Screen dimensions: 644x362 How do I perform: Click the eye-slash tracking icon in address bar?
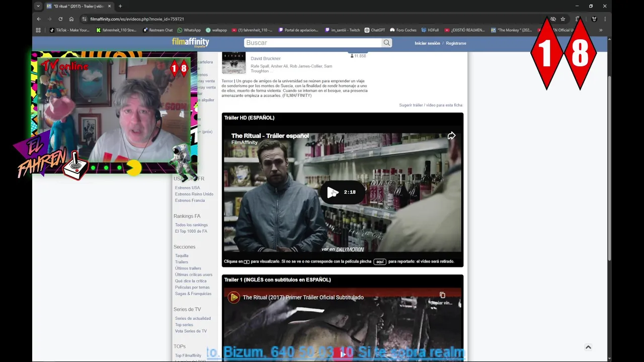pos(553,19)
